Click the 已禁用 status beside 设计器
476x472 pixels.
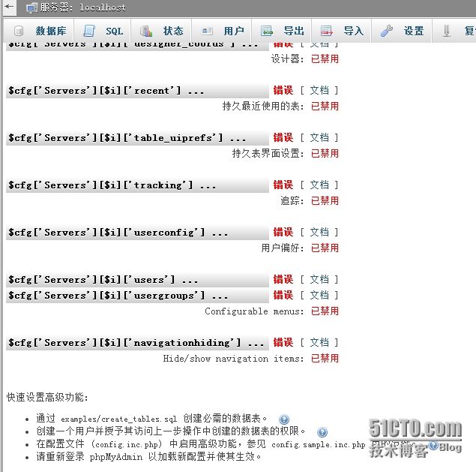click(325, 59)
